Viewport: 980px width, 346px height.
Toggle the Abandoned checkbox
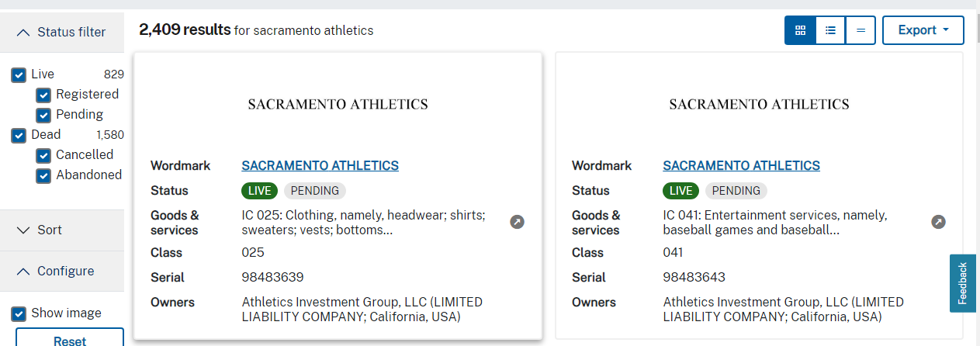[x=44, y=175]
